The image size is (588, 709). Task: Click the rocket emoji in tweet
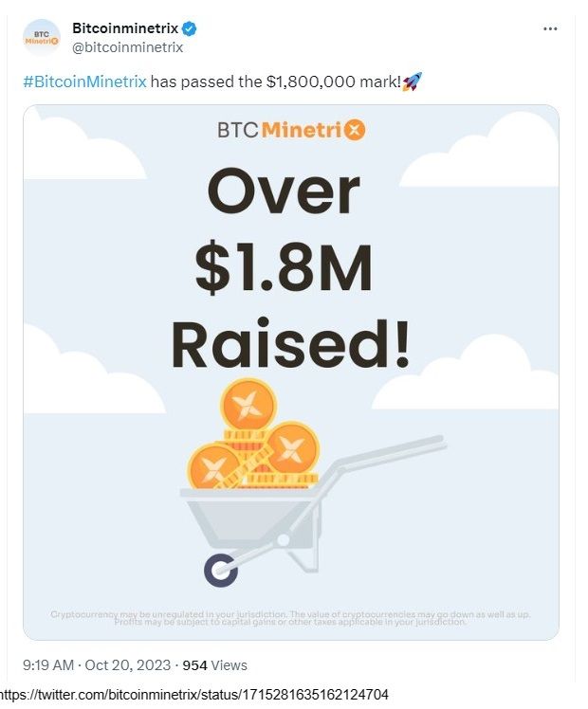pyautogui.click(x=412, y=82)
